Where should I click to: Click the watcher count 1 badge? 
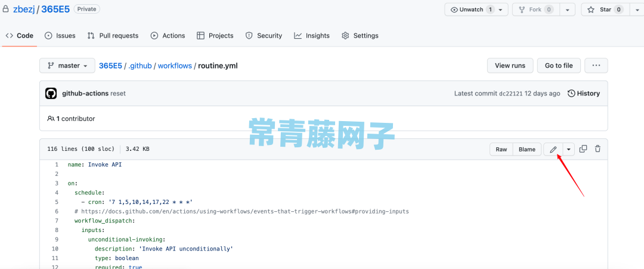pos(490,10)
